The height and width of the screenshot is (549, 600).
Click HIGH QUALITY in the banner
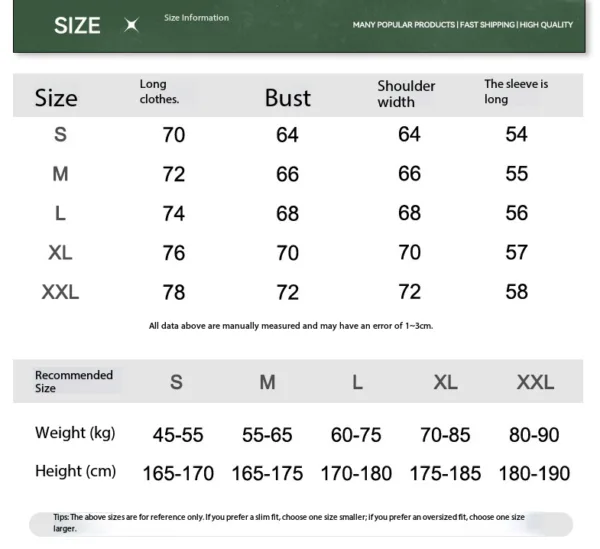pos(547,24)
